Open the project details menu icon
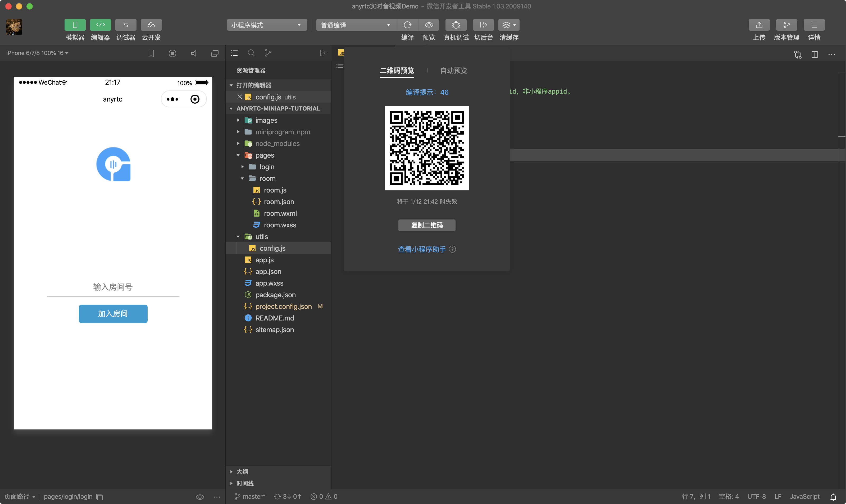The width and height of the screenshot is (846, 504). [814, 25]
